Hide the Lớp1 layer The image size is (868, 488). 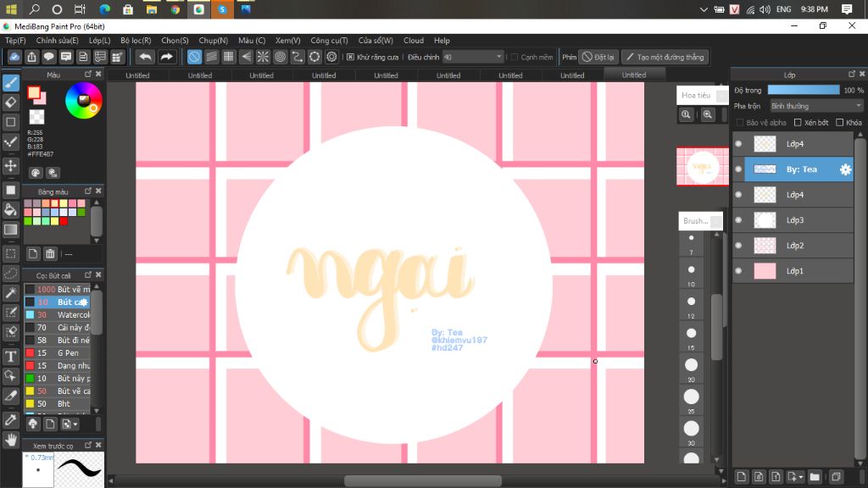pos(738,271)
